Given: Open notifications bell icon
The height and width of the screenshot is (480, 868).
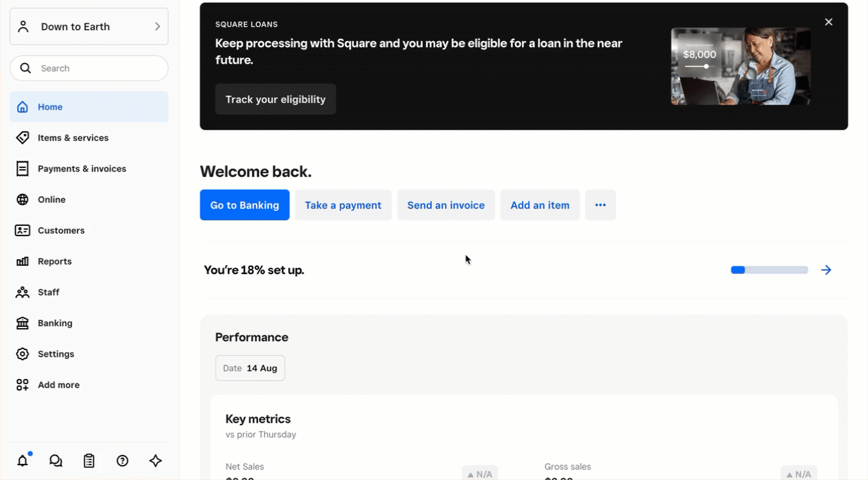Looking at the screenshot, I should [x=23, y=461].
